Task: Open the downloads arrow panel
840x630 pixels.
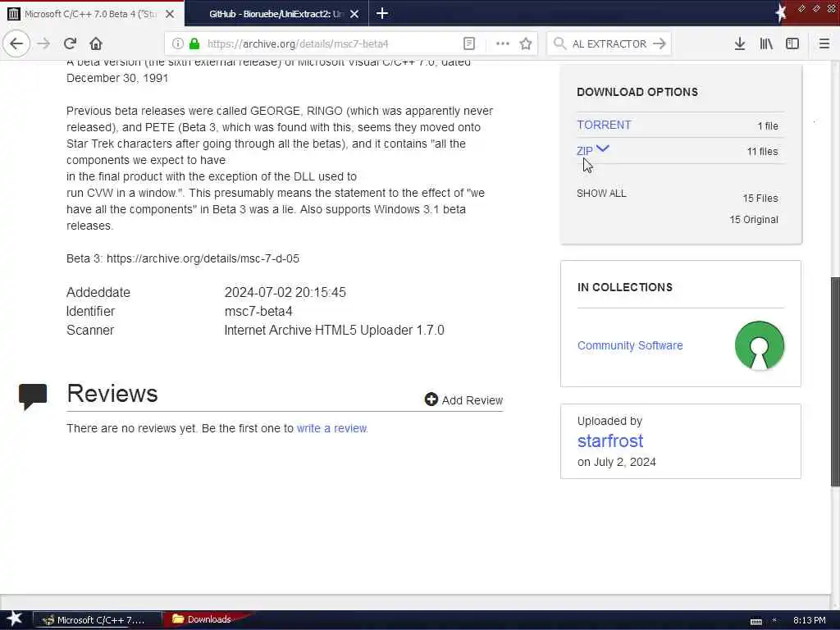Action: click(x=740, y=43)
